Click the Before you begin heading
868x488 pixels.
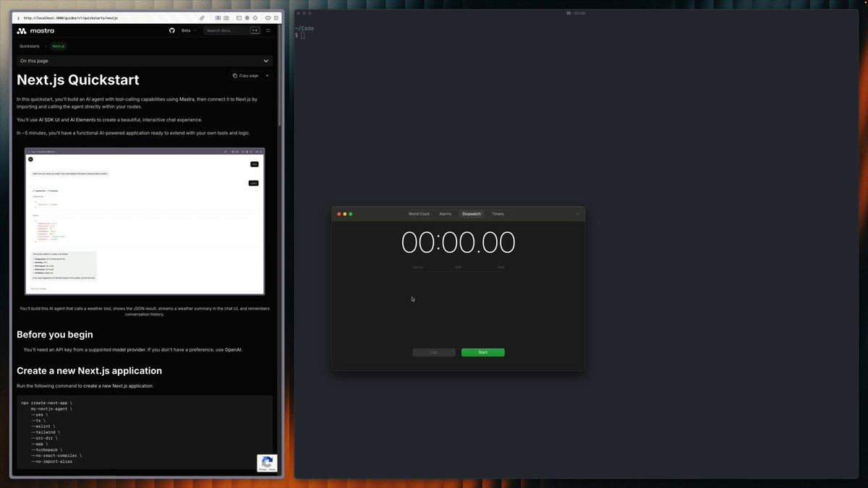[x=55, y=335]
